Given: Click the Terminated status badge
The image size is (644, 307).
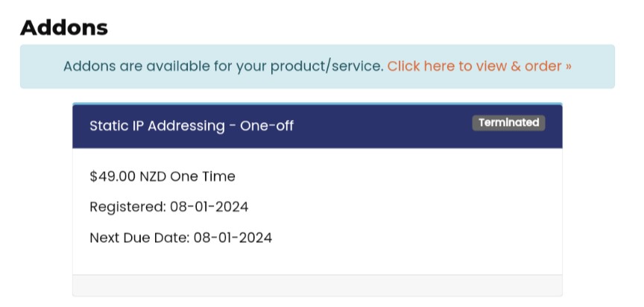Looking at the screenshot, I should click(x=508, y=123).
